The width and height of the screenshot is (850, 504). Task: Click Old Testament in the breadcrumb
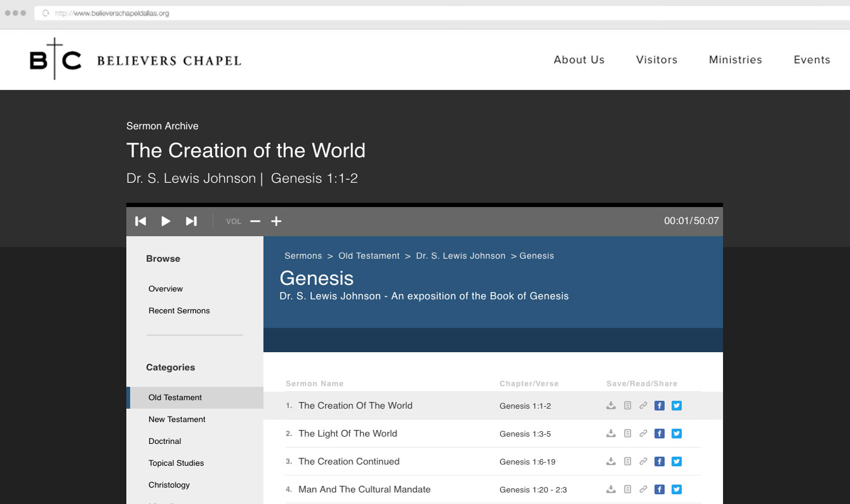pyautogui.click(x=369, y=256)
